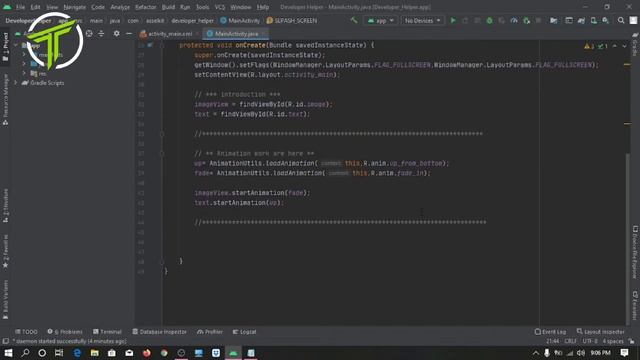The width and height of the screenshot is (640, 360).
Task: Open the Tools menu
Action: pyautogui.click(x=202, y=7)
